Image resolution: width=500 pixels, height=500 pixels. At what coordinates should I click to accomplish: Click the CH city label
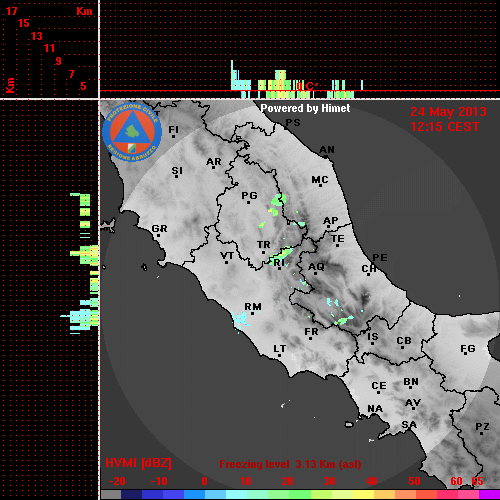click(x=369, y=269)
